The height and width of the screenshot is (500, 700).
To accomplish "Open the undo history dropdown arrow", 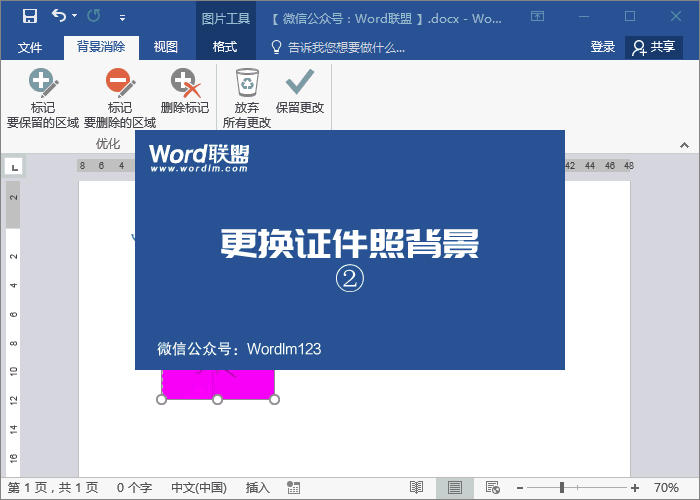I will click(x=75, y=16).
